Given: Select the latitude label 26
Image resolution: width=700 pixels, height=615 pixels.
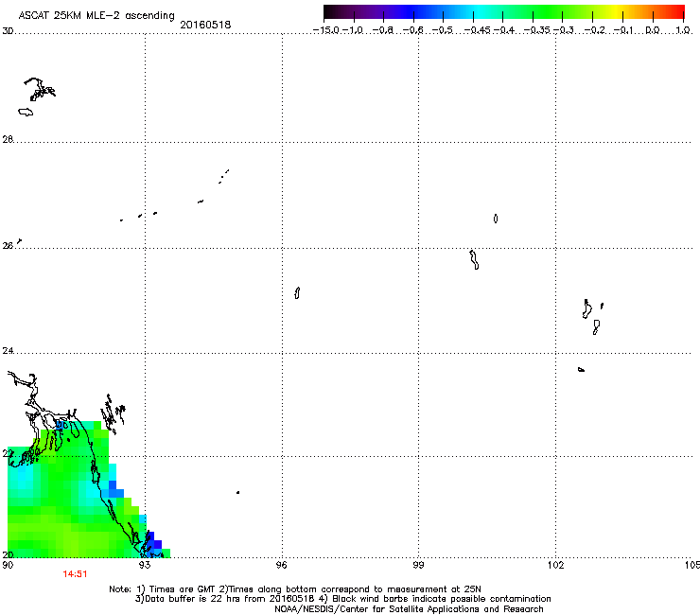Looking at the screenshot, I should pos(8,245).
